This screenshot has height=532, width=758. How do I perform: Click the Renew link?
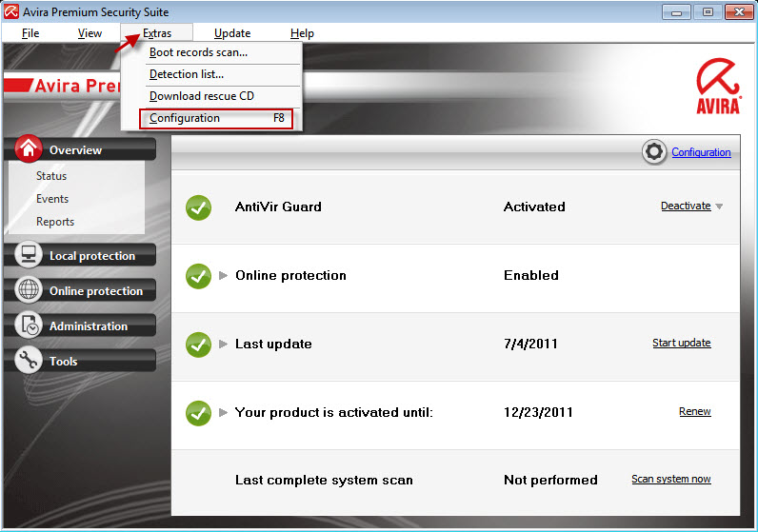694,411
